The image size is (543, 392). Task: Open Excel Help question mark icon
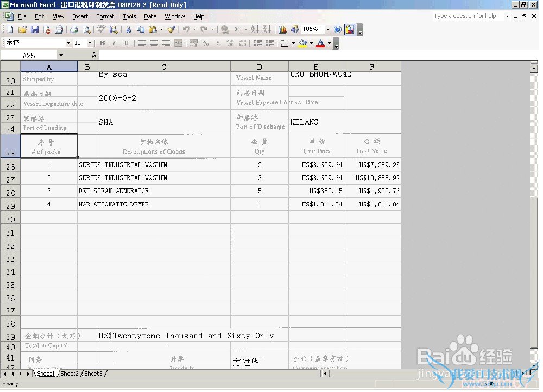pos(338,29)
